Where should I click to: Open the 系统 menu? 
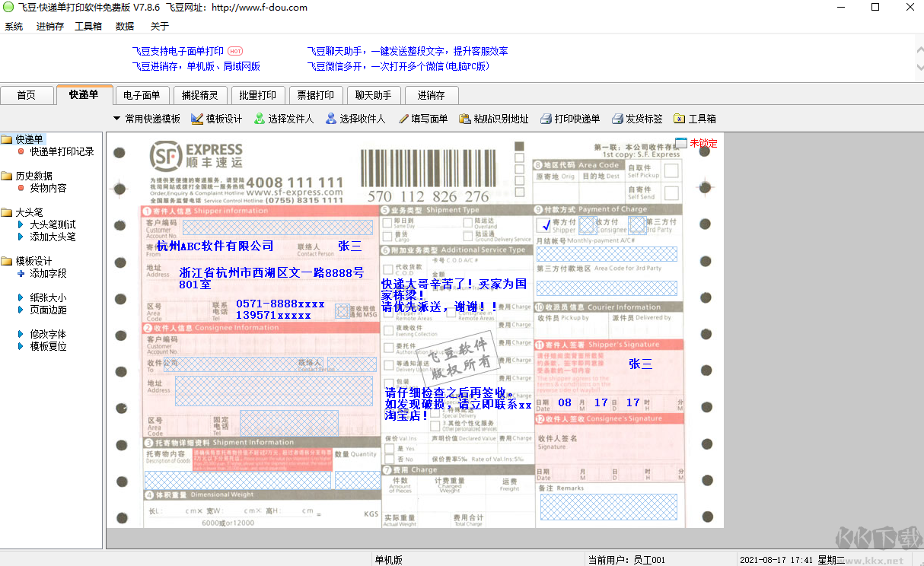(14, 26)
